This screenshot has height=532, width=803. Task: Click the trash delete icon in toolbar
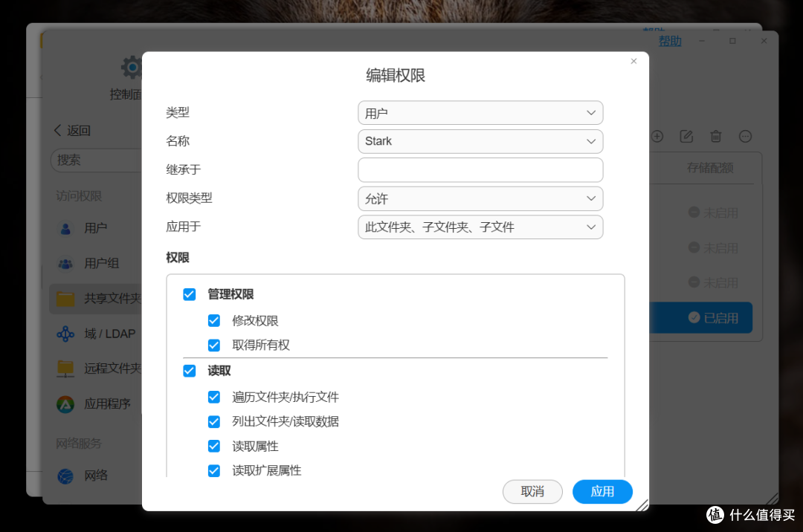coord(715,136)
